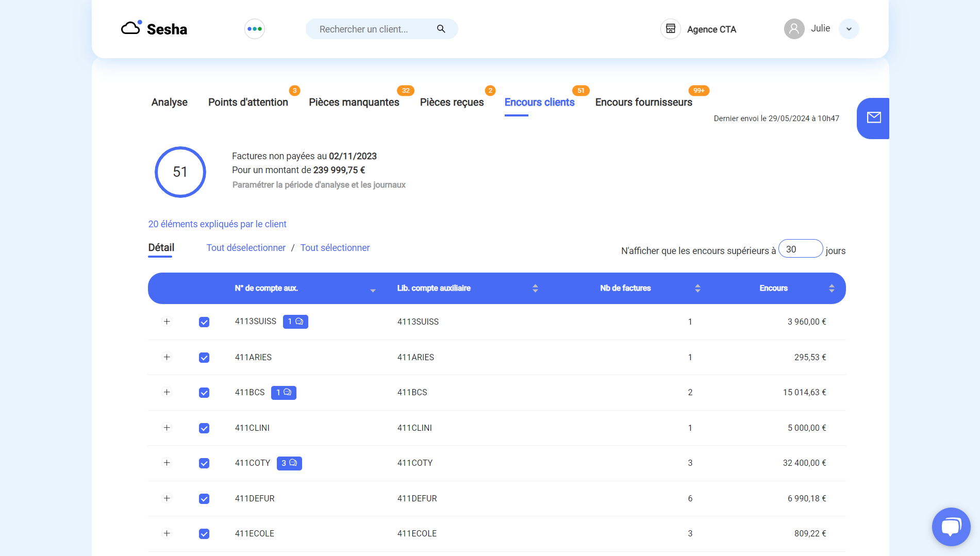Expand the 411ECOLE row

167,533
